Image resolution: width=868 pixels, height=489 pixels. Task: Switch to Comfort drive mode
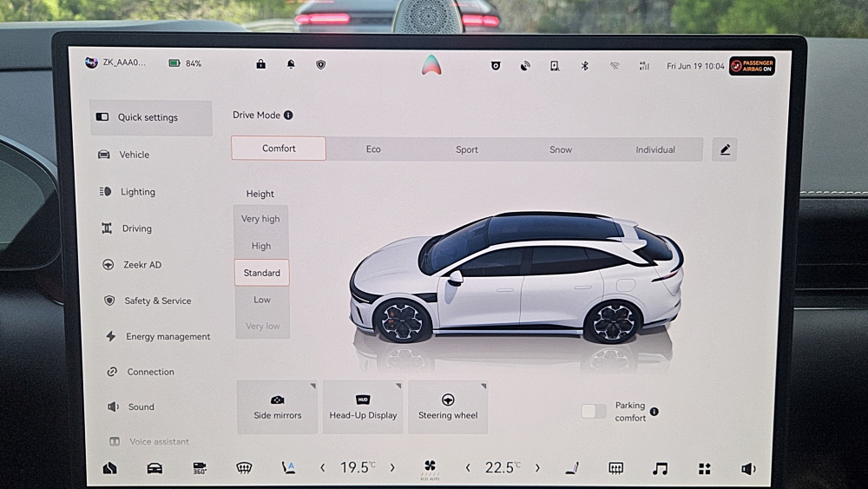point(279,149)
